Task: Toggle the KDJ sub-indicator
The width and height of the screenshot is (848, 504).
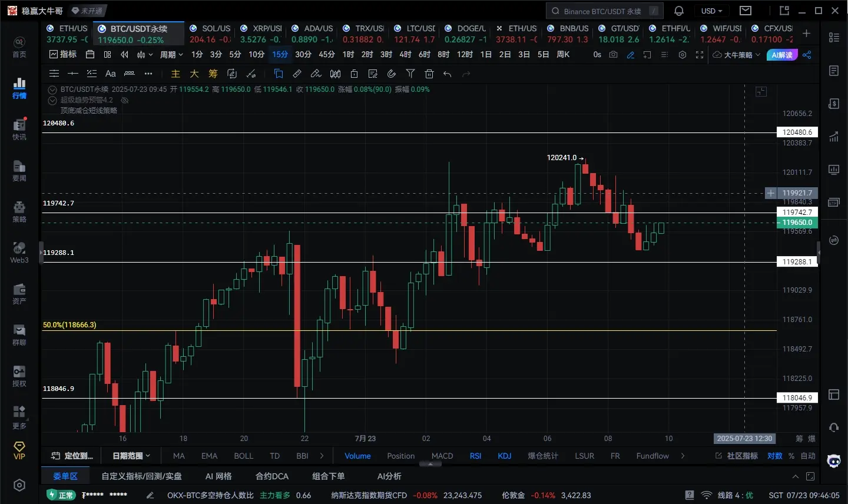Action: click(505, 456)
